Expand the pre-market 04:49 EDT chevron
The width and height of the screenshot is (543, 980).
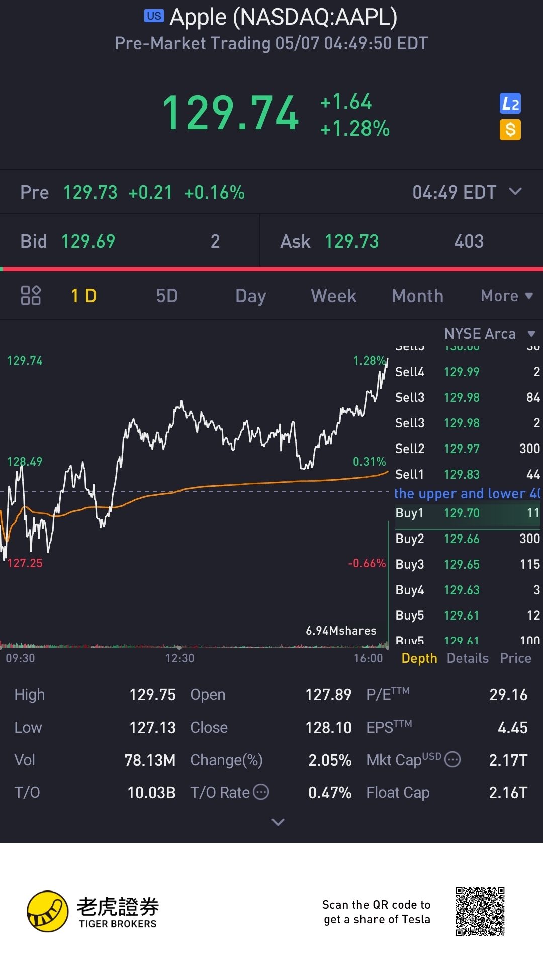[515, 192]
